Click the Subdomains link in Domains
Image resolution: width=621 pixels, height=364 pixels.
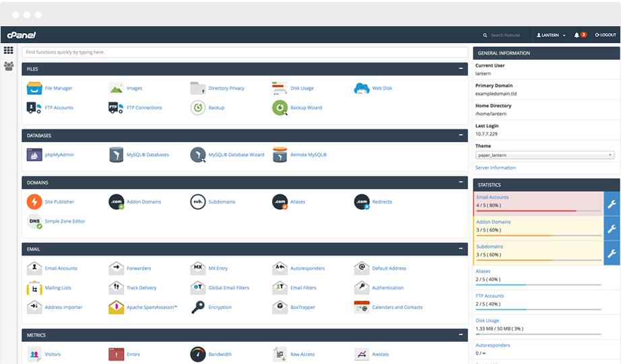pyautogui.click(x=222, y=202)
